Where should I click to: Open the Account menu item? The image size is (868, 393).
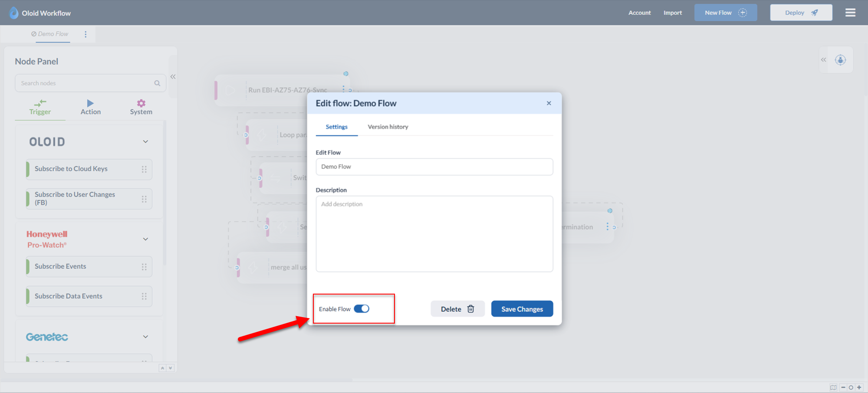coord(640,13)
